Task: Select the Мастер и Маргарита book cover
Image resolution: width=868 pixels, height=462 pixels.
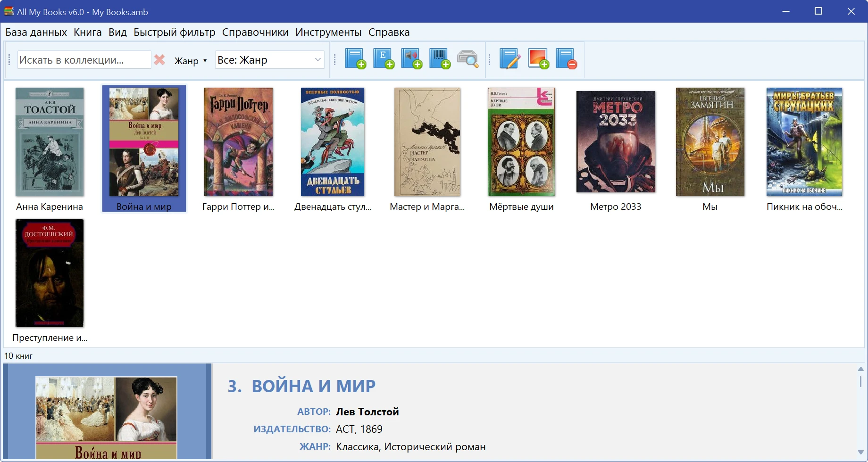Action: (427, 142)
